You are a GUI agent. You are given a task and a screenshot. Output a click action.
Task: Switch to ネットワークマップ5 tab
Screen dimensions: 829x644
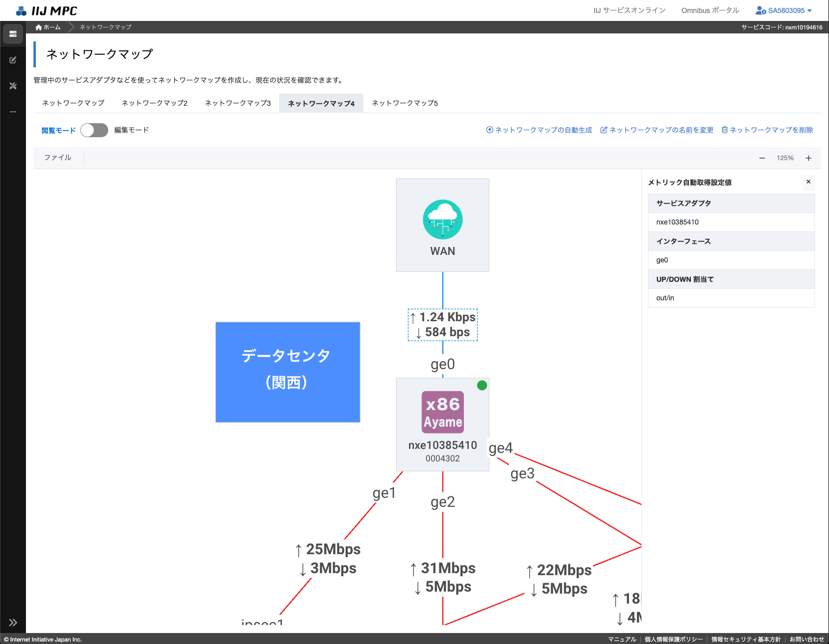tap(405, 103)
